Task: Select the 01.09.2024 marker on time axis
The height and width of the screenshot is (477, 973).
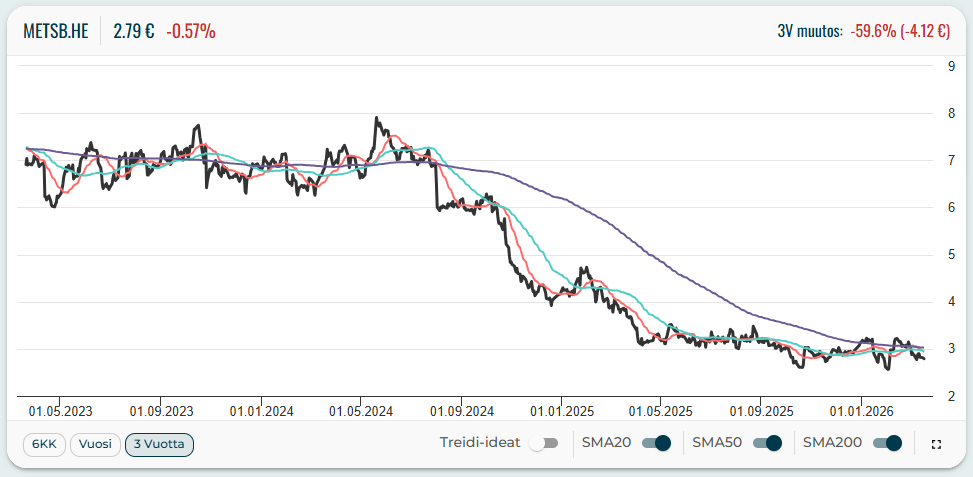Action: click(461, 410)
